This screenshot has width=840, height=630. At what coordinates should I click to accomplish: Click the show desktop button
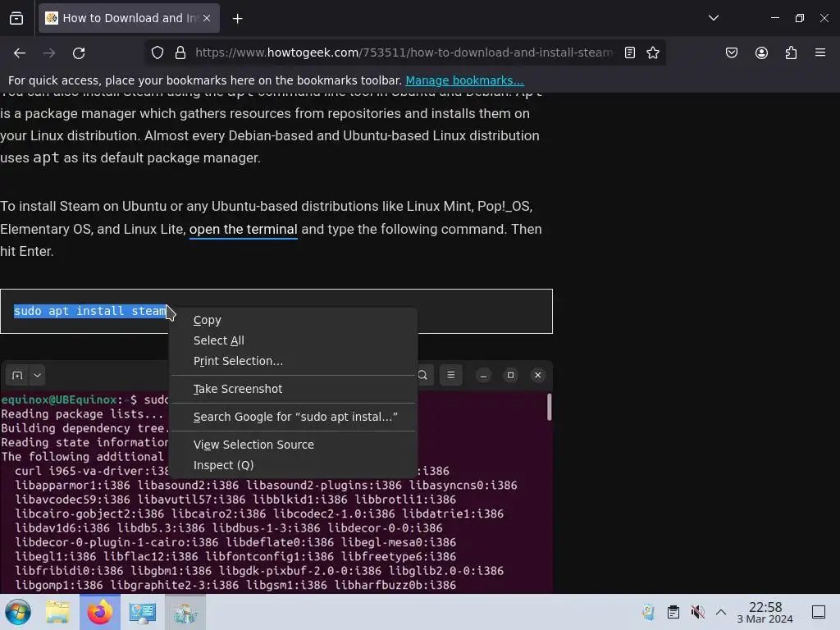pos(819,612)
